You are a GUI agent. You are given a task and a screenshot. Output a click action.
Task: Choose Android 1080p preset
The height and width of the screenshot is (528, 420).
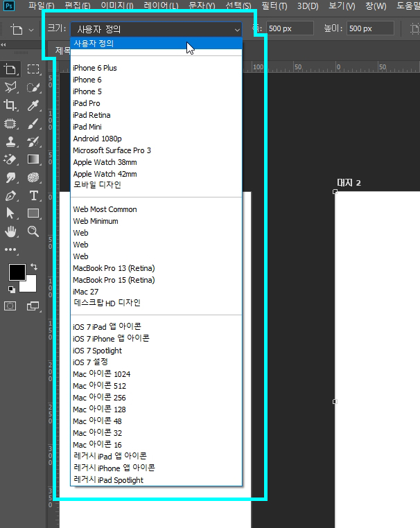156,139
